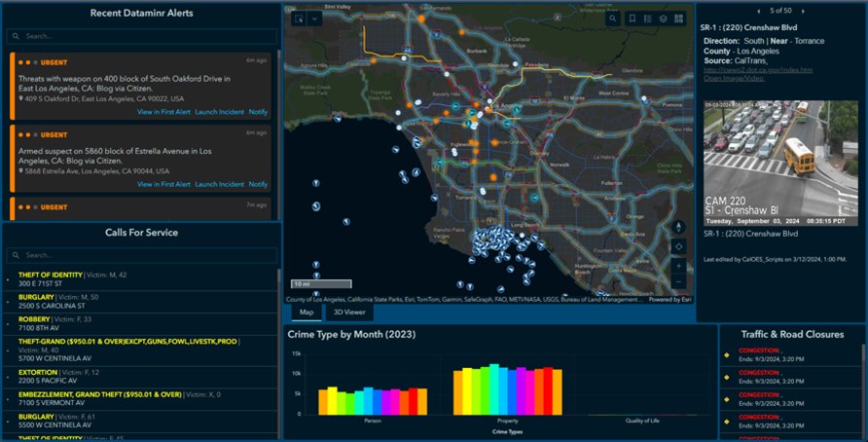Launch Incident for Oakford Drive alert

(219, 112)
